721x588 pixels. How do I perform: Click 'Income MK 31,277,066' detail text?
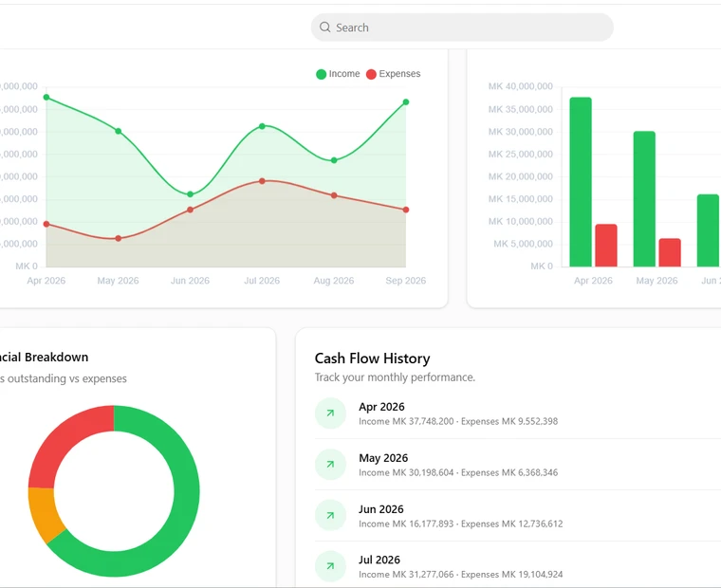coord(406,574)
